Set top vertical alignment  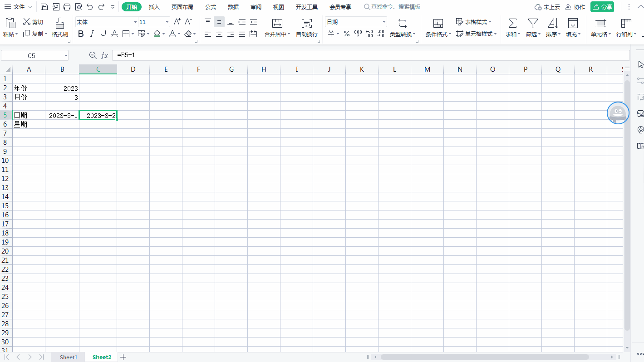[x=208, y=22]
